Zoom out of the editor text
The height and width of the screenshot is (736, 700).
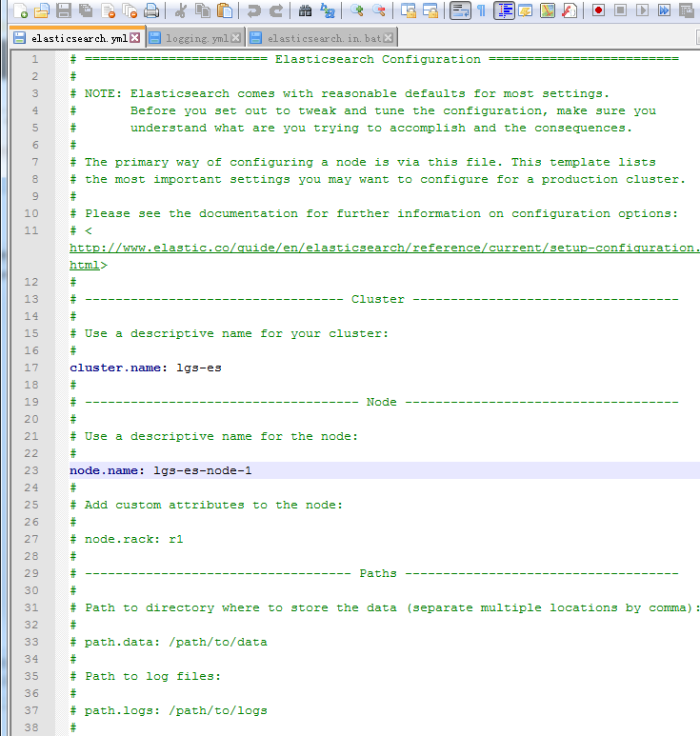378,10
